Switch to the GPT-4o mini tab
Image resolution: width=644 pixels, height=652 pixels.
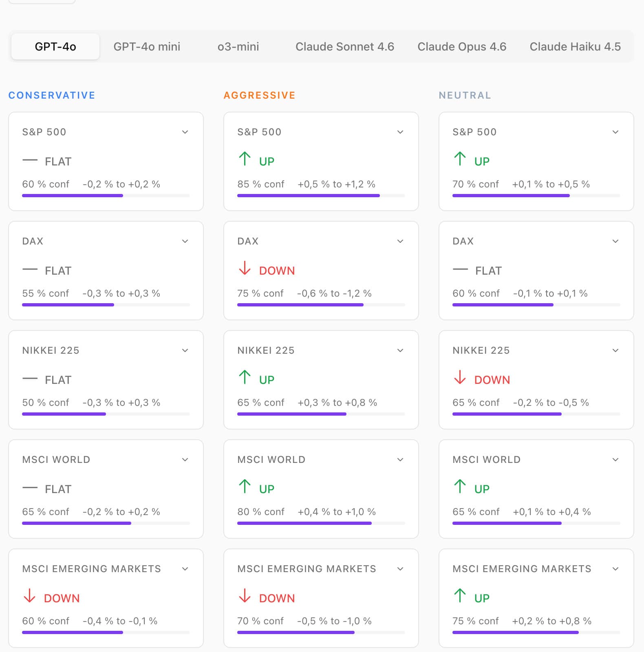point(147,46)
